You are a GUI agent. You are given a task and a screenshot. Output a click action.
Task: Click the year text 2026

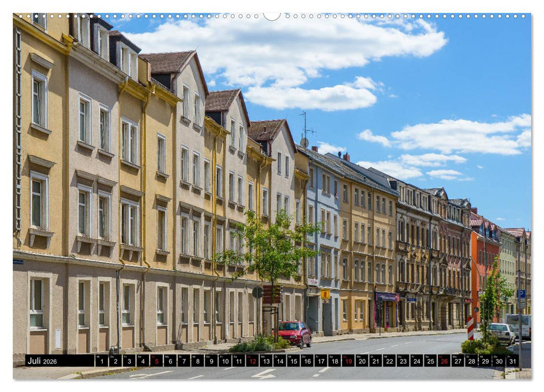(51, 362)
